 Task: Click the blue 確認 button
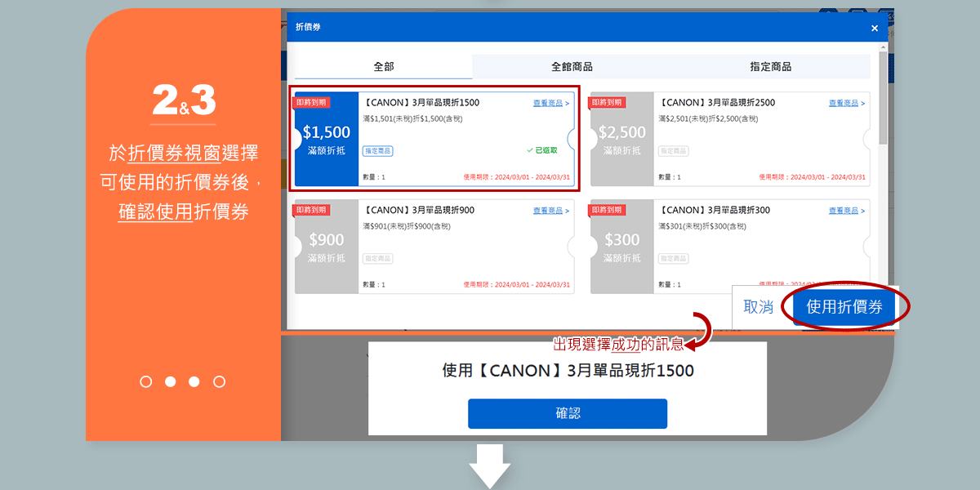[568, 413]
